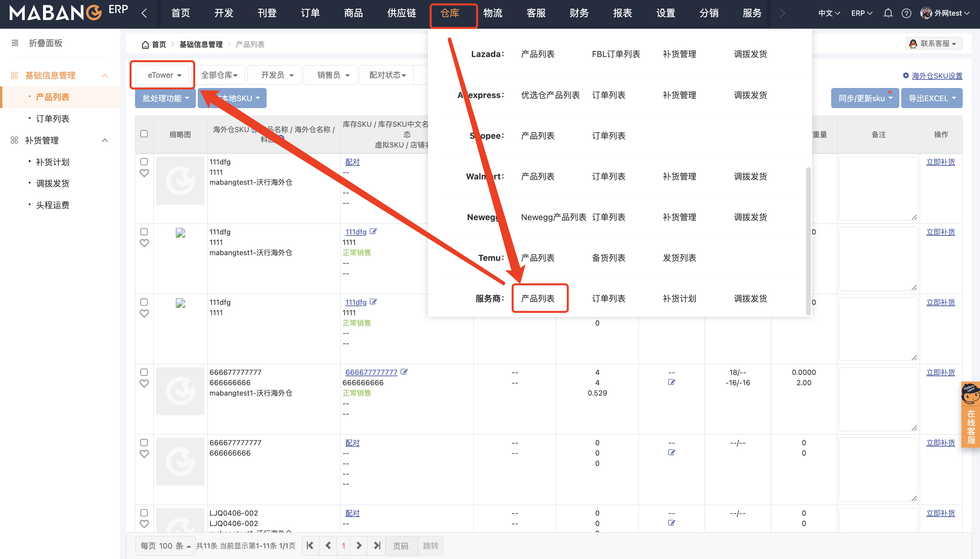Click heart icon on second 111dfg row
Screen dimensions: 980x559
coord(144,243)
